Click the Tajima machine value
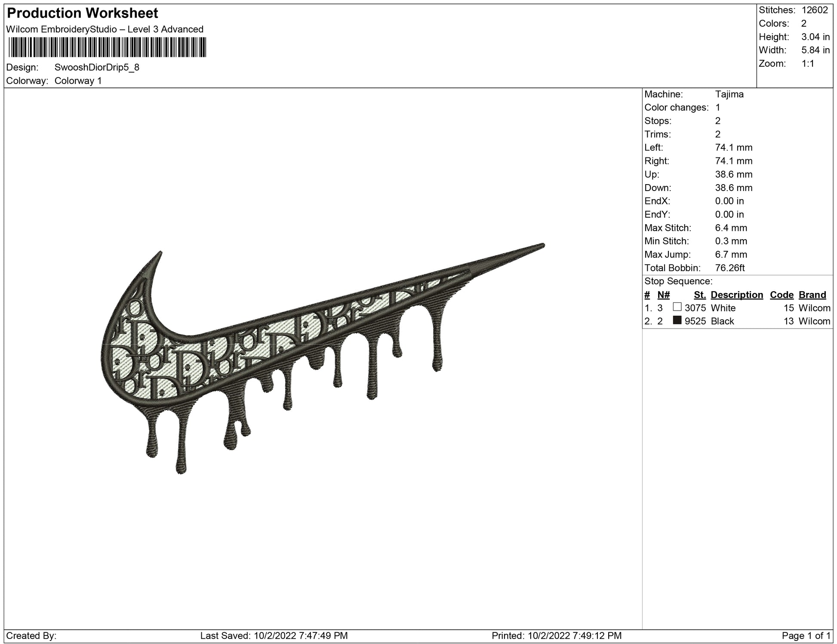Screen dimensions: 837x644 pos(729,94)
